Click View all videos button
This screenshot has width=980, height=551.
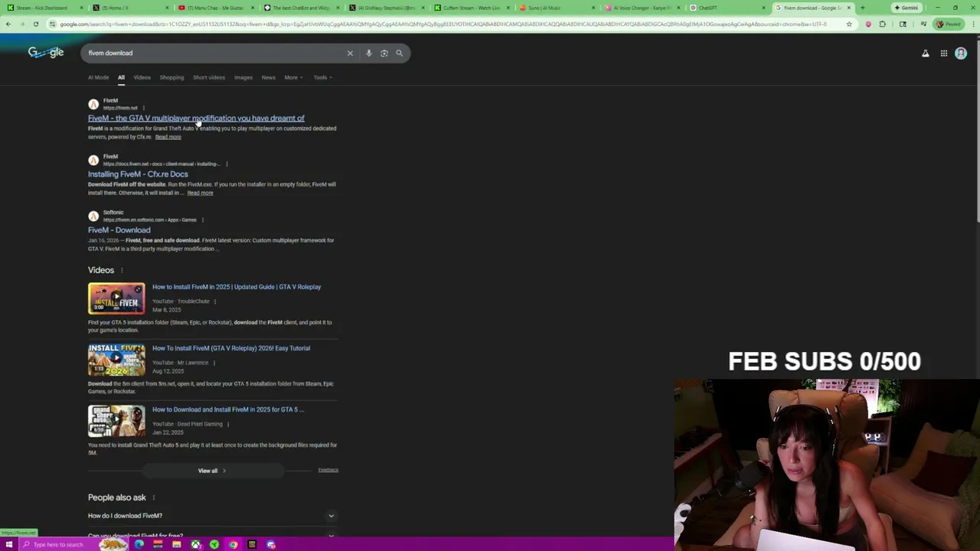tap(211, 471)
